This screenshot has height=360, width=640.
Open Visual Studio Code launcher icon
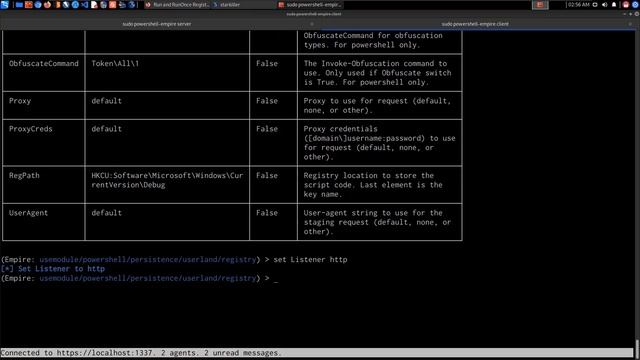click(x=84, y=5)
